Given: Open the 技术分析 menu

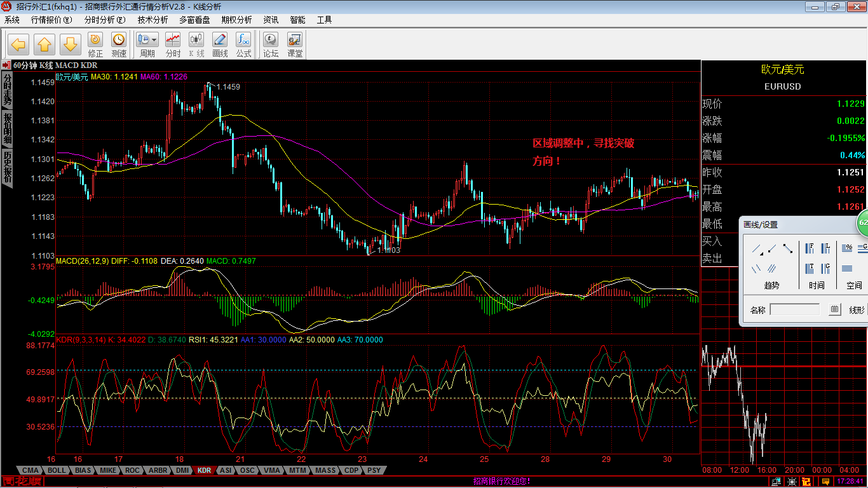Looking at the screenshot, I should pyautogui.click(x=153, y=20).
